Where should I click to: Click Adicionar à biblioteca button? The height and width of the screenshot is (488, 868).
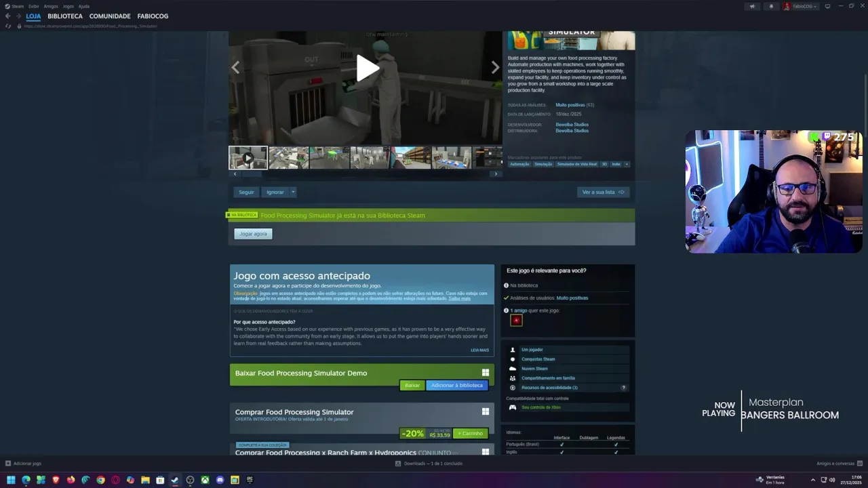click(x=457, y=385)
